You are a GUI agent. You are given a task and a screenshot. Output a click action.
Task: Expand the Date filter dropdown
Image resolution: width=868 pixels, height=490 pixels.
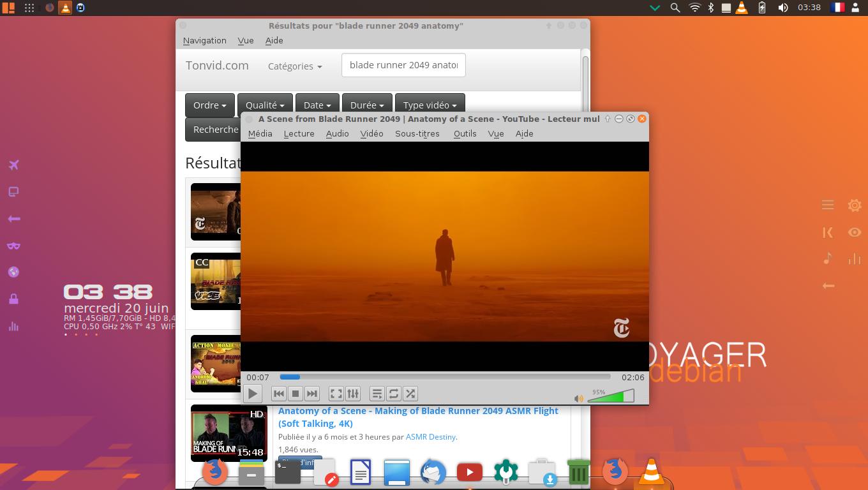(x=317, y=105)
